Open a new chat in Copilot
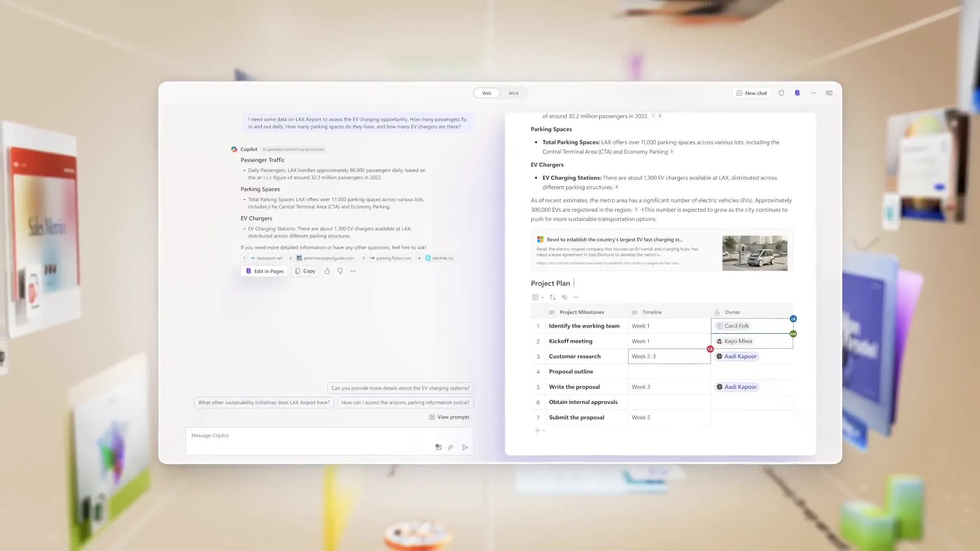980x551 pixels. pos(751,93)
